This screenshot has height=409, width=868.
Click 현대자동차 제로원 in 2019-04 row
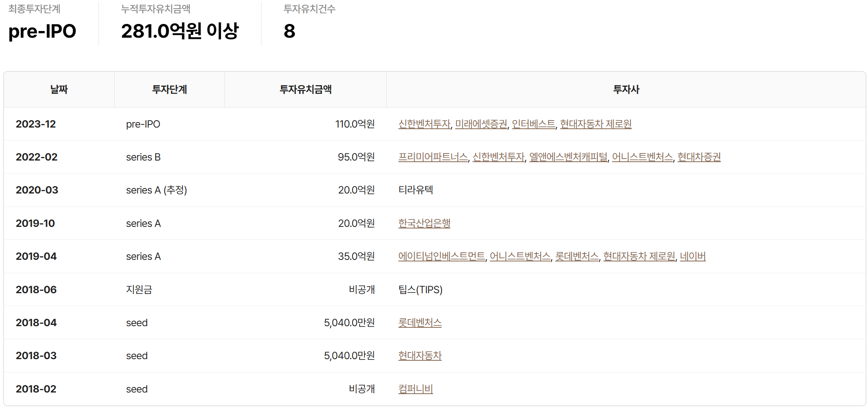pyautogui.click(x=639, y=256)
